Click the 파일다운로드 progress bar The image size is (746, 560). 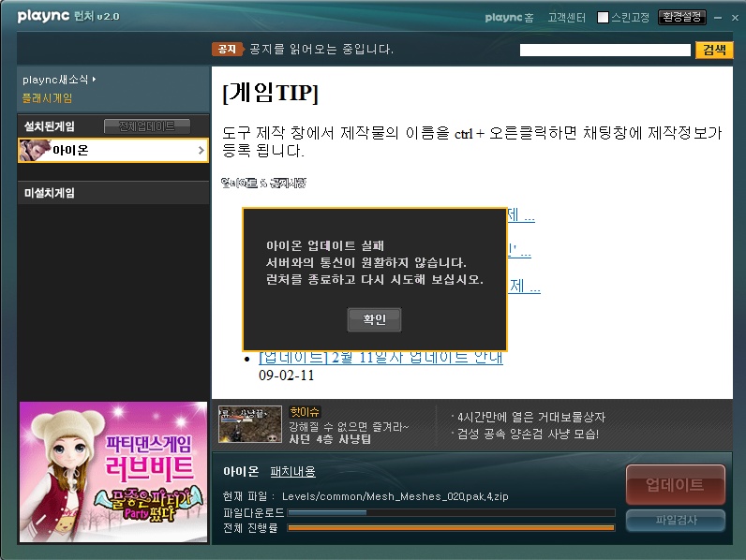pyautogui.click(x=452, y=512)
